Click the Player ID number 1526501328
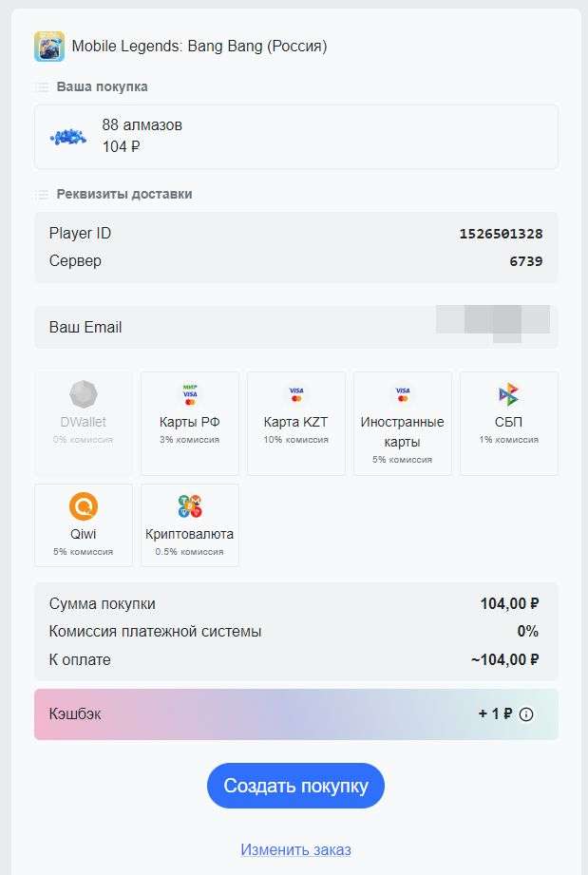 (x=501, y=234)
